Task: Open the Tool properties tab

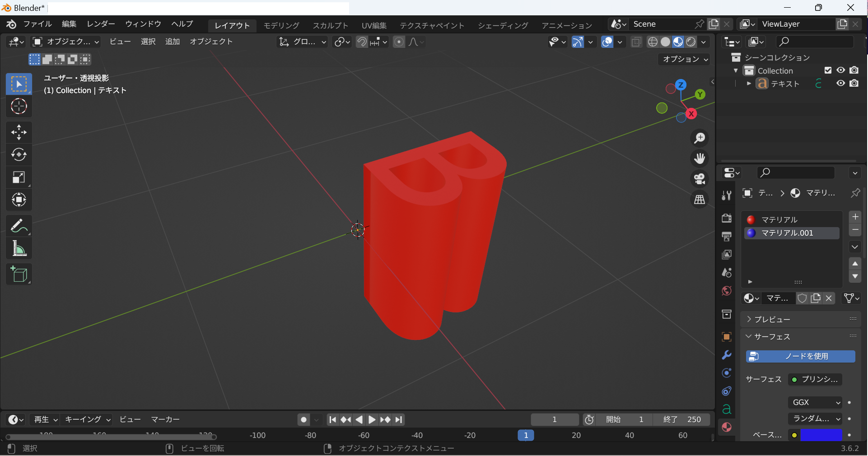Action: pyautogui.click(x=727, y=195)
